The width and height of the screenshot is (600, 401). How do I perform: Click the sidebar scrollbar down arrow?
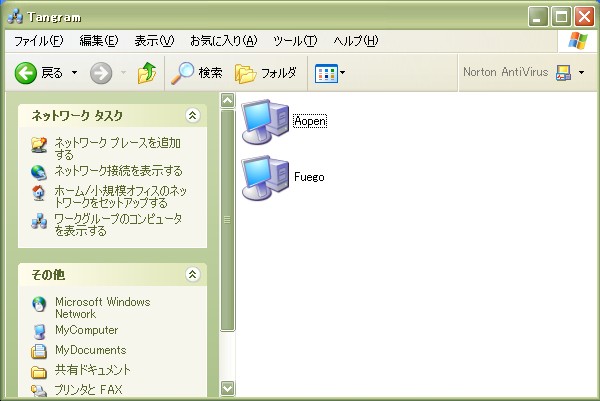point(227,388)
